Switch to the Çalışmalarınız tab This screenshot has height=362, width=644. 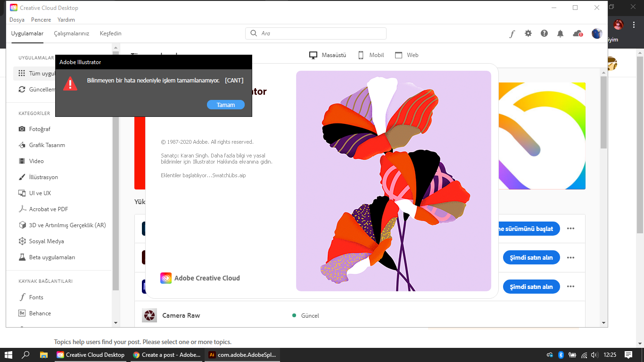point(72,33)
